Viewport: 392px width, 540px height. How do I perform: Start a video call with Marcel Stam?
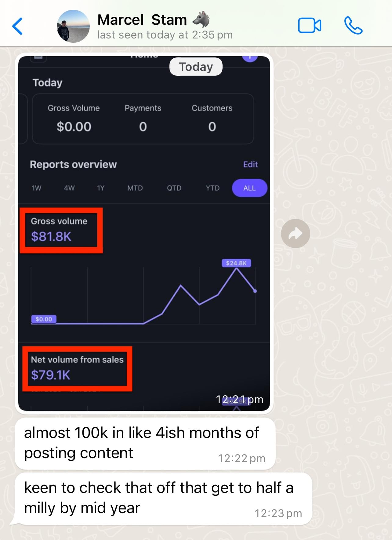tap(309, 26)
